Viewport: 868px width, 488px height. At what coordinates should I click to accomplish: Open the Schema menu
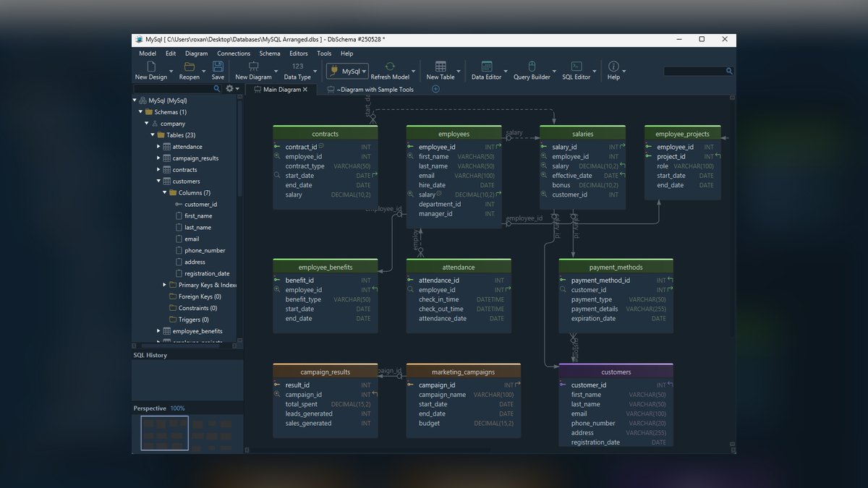tap(270, 53)
